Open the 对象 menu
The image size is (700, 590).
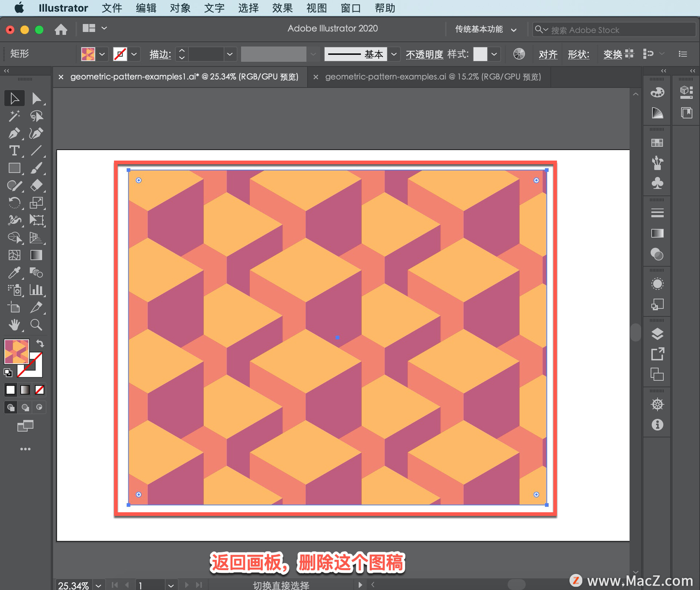pyautogui.click(x=180, y=8)
